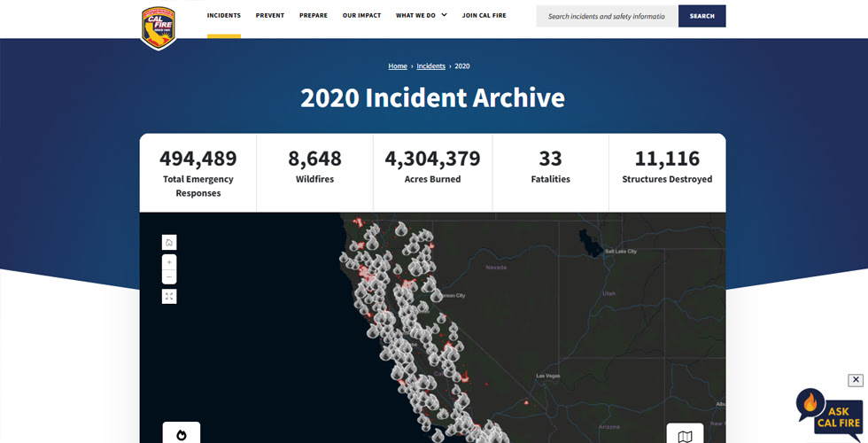Follow the Incidents breadcrumb link
The image size is (868, 443).
coord(430,66)
